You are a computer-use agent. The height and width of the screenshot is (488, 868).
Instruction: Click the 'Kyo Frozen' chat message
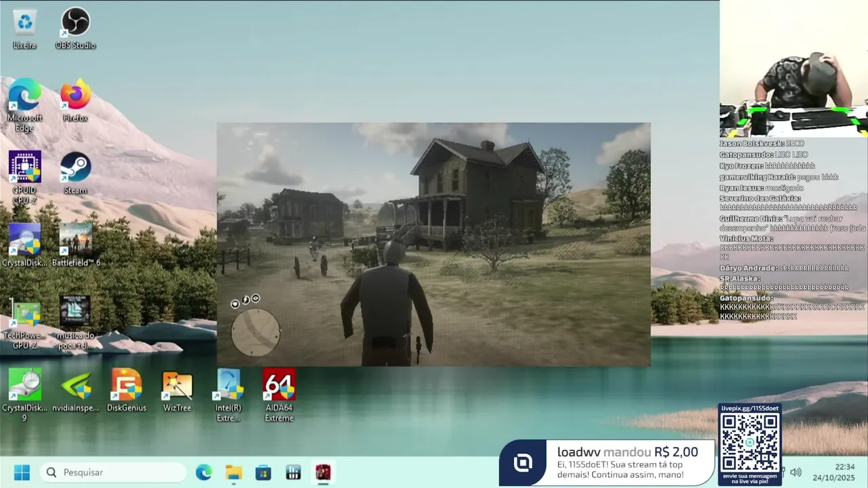[767, 166]
